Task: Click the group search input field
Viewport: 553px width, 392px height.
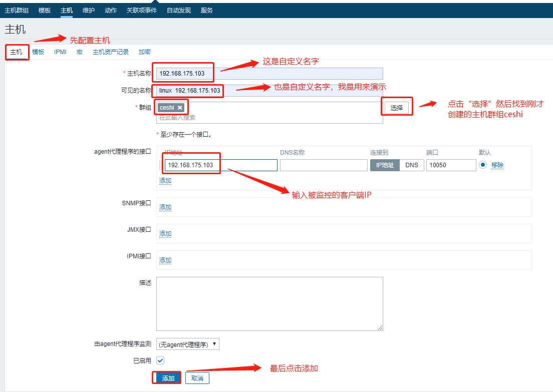Action: point(269,118)
